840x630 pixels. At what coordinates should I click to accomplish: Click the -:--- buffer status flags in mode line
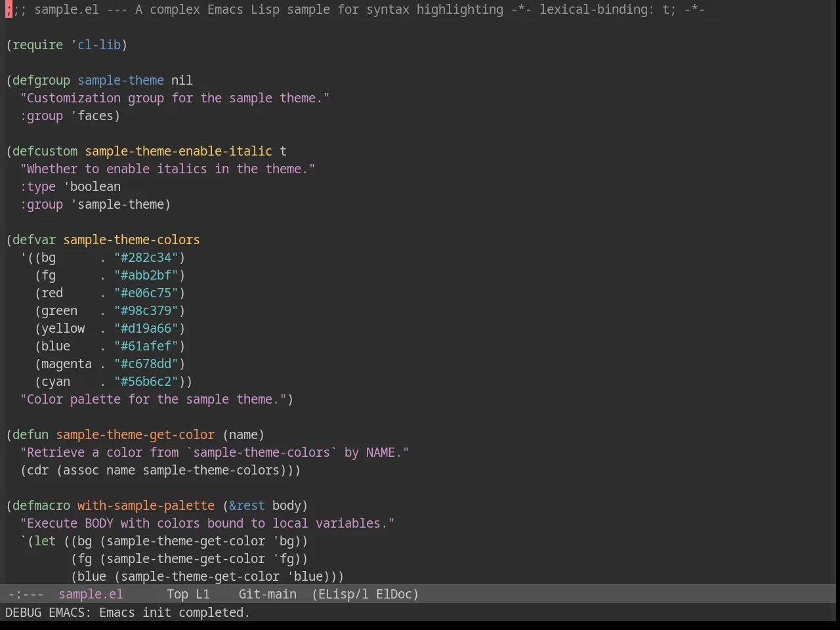pos(26,594)
